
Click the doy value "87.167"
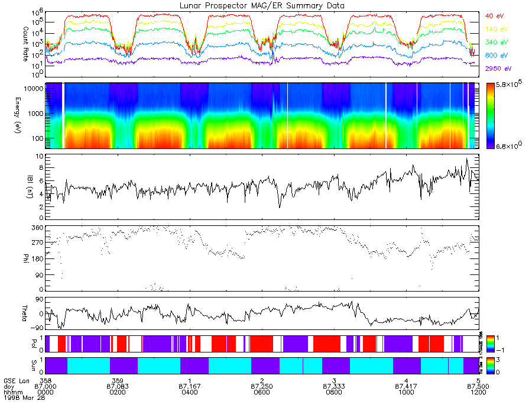(x=190, y=387)
